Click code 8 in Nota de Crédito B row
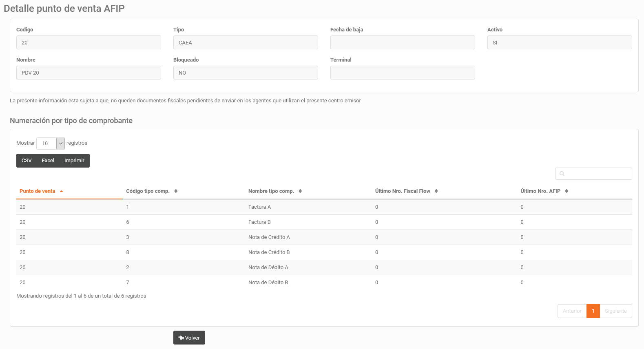The width and height of the screenshot is (644, 349). click(128, 252)
